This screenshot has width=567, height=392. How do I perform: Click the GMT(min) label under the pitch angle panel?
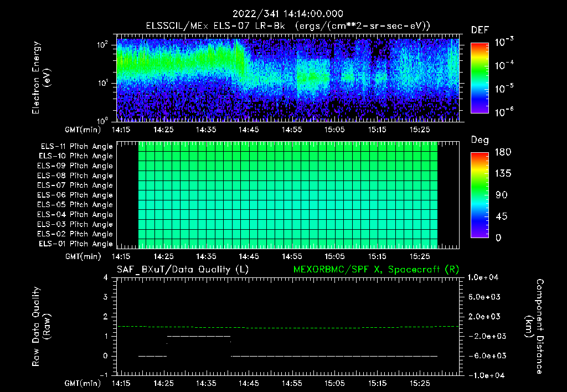tap(83, 257)
